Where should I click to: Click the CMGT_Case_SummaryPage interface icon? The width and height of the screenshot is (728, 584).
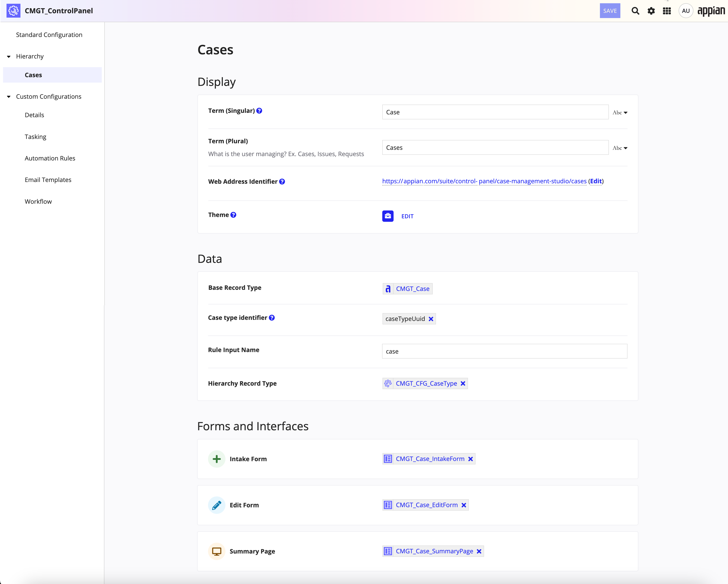pyautogui.click(x=388, y=552)
